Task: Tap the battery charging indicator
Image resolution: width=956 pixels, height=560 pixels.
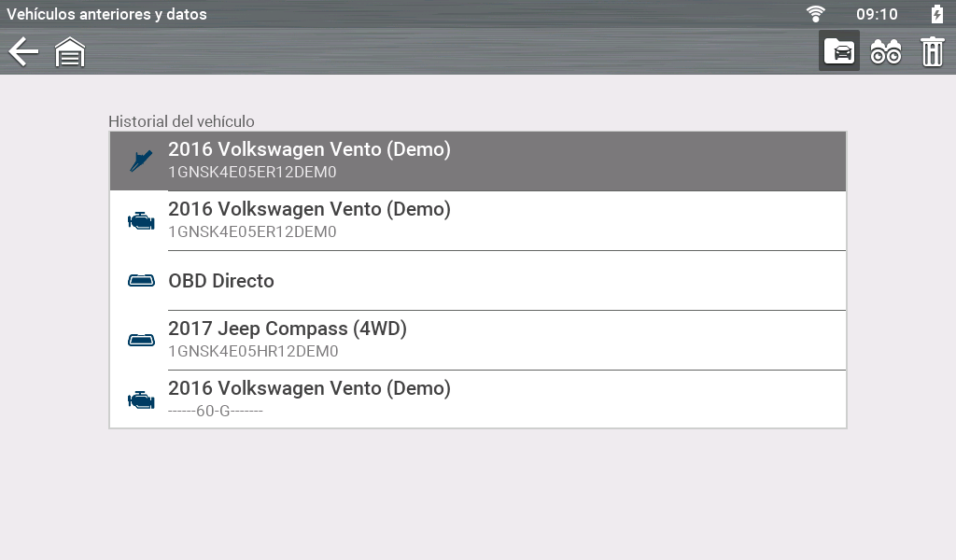Action: [936, 14]
